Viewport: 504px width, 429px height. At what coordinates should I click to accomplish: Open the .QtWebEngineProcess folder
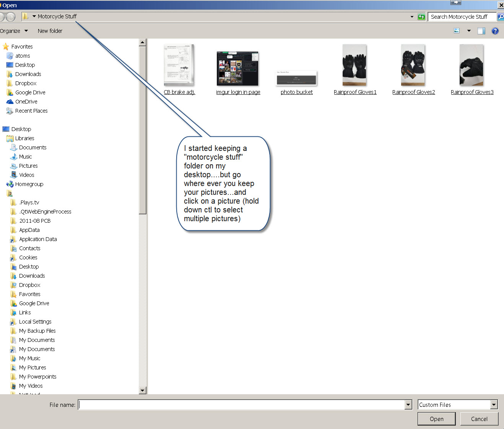[45, 212]
